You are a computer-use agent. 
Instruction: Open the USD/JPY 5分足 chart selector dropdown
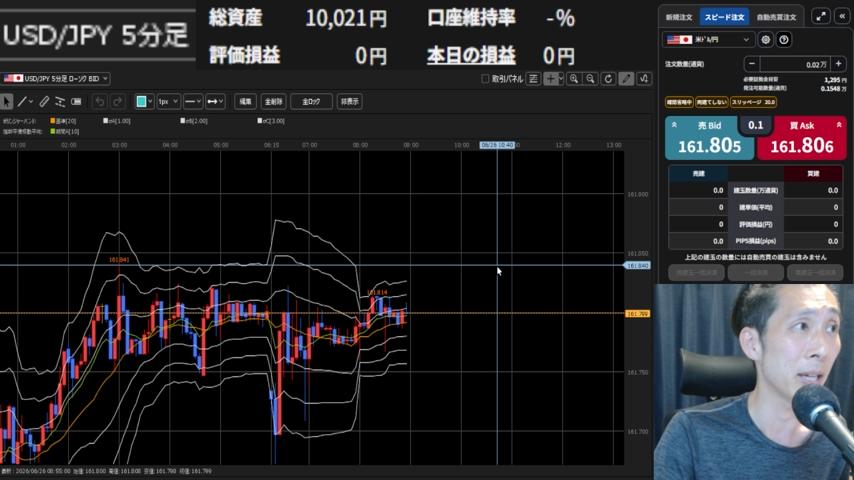tap(56, 79)
